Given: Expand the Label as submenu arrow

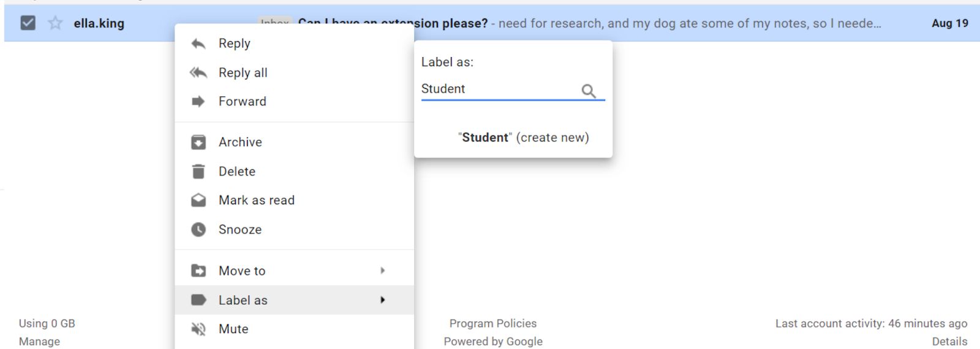Looking at the screenshot, I should [382, 300].
